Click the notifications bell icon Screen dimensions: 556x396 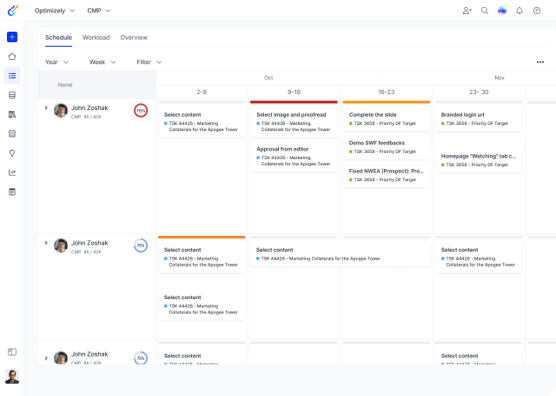coord(519,11)
